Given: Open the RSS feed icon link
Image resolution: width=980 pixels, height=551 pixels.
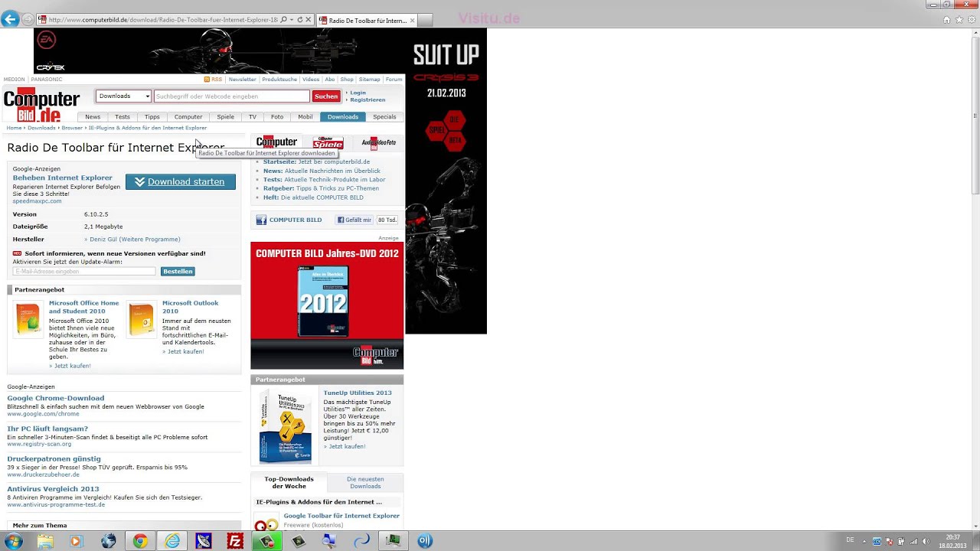Looking at the screenshot, I should tap(213, 80).
